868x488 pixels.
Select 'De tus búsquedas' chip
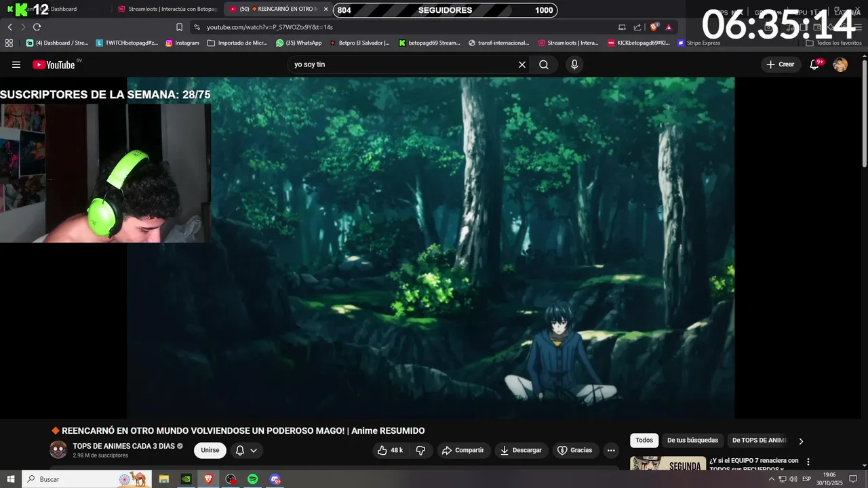point(692,441)
